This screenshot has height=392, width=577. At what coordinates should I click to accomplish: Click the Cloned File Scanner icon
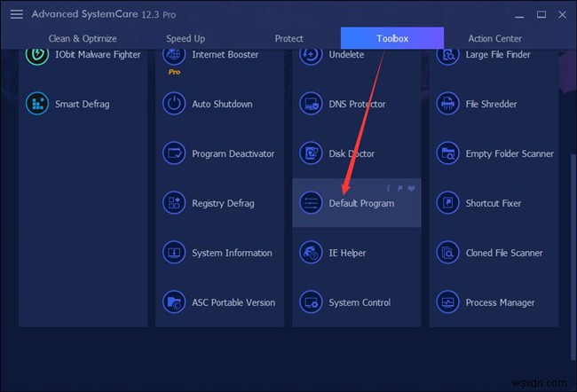pos(447,253)
